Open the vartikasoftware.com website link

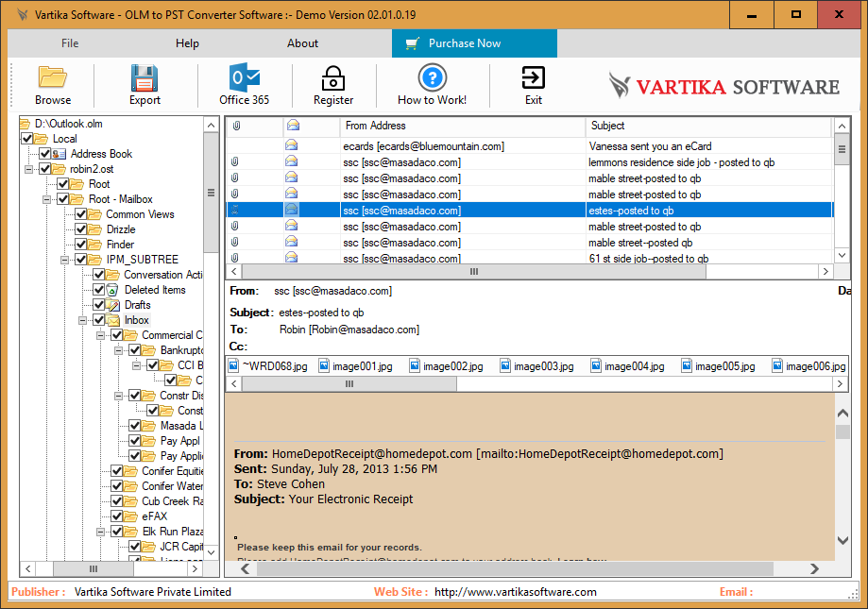tap(516, 592)
